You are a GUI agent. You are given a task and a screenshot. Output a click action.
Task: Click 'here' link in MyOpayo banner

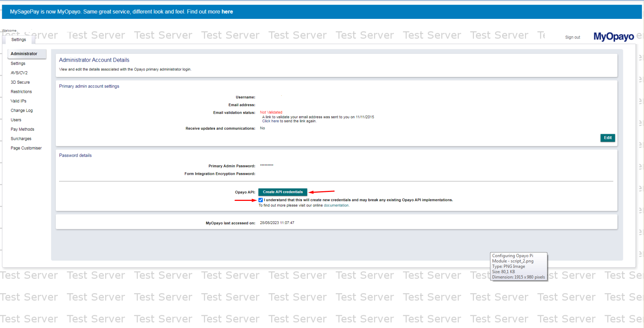click(x=227, y=12)
